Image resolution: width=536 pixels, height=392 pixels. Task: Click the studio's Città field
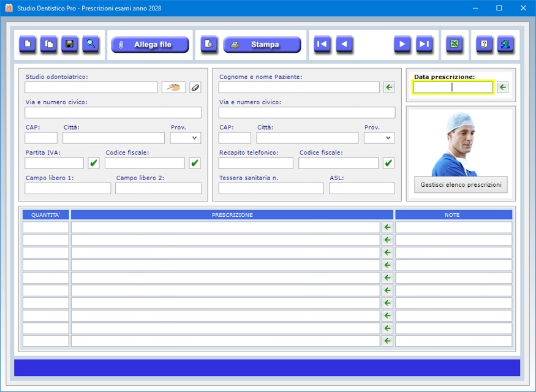(113, 138)
